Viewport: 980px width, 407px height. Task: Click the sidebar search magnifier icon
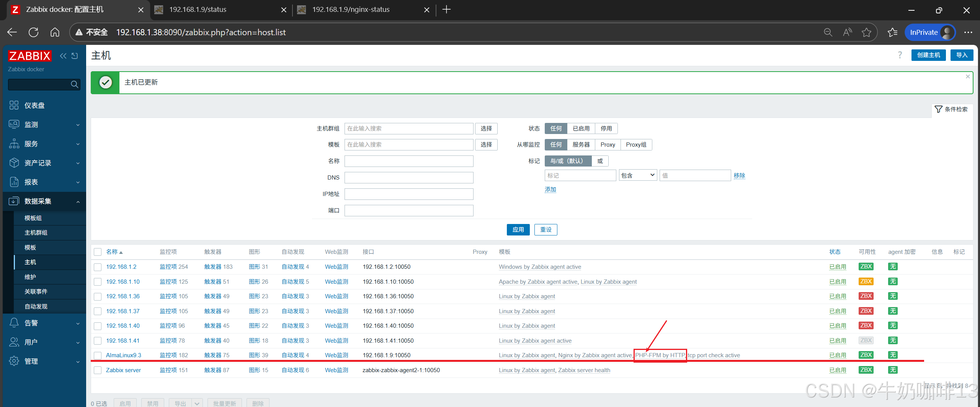tap(75, 84)
